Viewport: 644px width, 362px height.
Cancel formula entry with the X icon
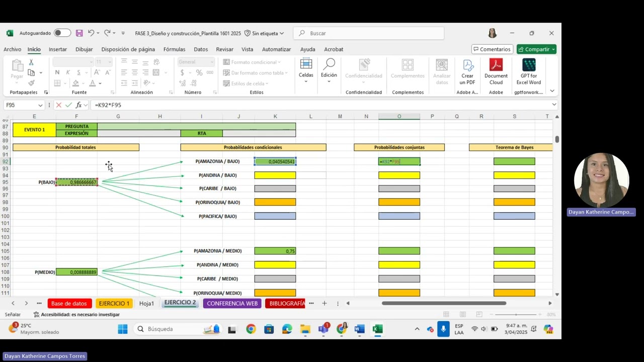(x=59, y=105)
